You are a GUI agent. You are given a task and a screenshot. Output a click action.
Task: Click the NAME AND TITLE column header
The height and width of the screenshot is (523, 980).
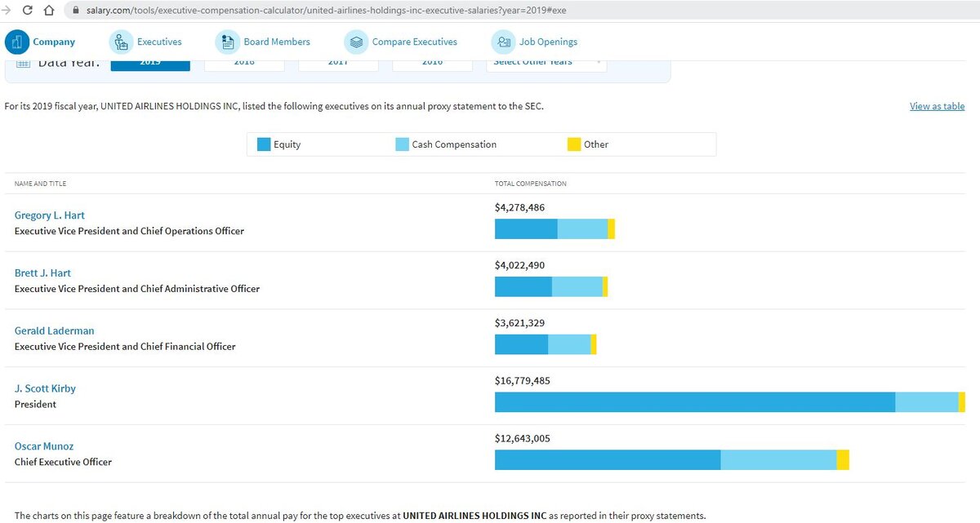40,184
